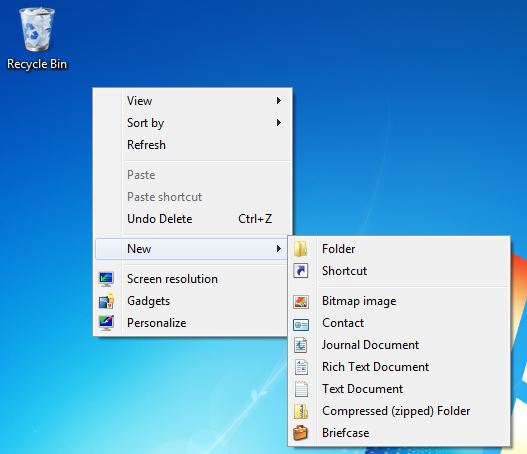Click the Shortcut arrow icon
Screen dimensions: 527x454
(x=301, y=271)
